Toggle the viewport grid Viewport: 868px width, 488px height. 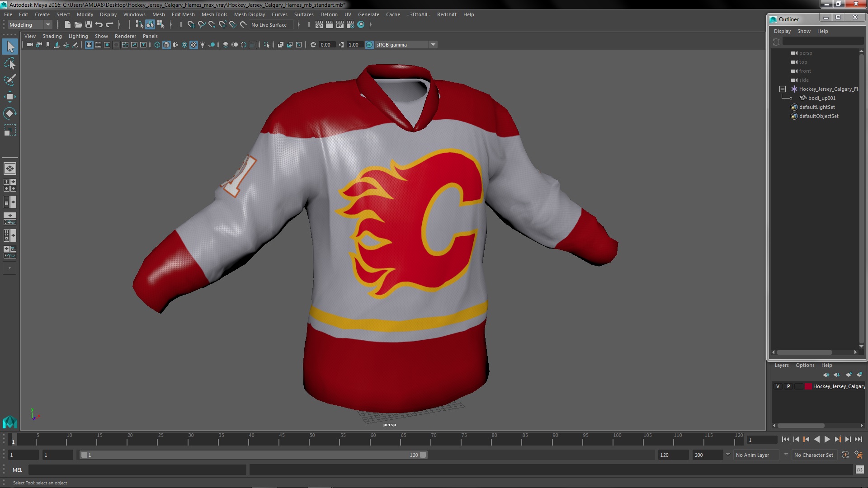tap(89, 45)
